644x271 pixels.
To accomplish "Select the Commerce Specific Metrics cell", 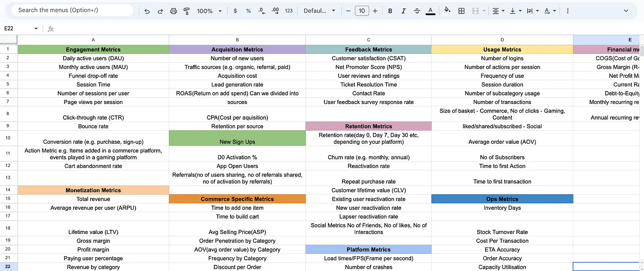I will 237,199.
